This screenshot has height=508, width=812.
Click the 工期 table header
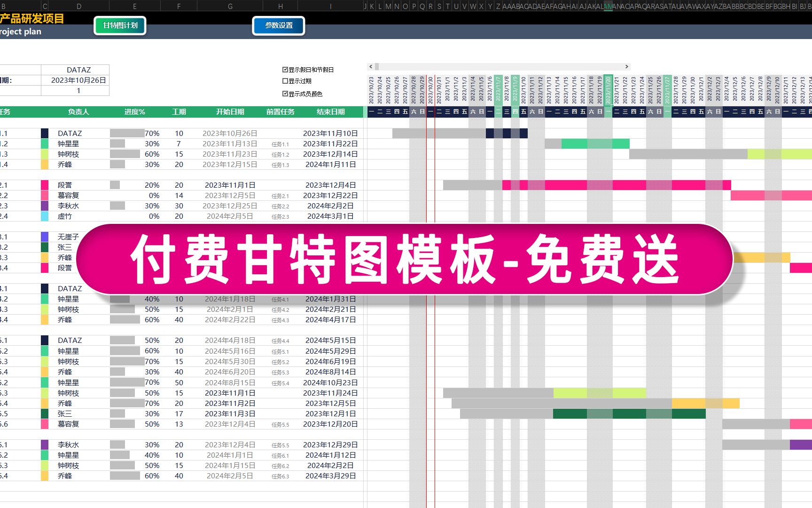(179, 112)
